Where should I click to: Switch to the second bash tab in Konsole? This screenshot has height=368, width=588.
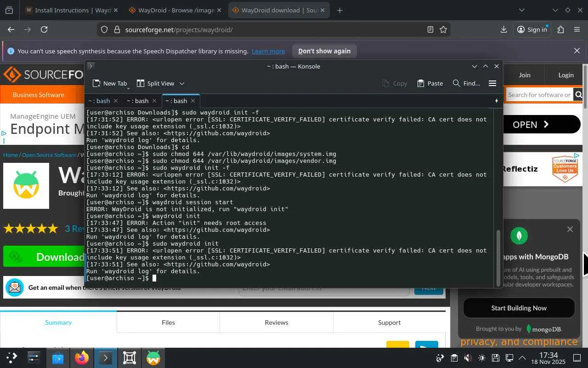[138, 101]
